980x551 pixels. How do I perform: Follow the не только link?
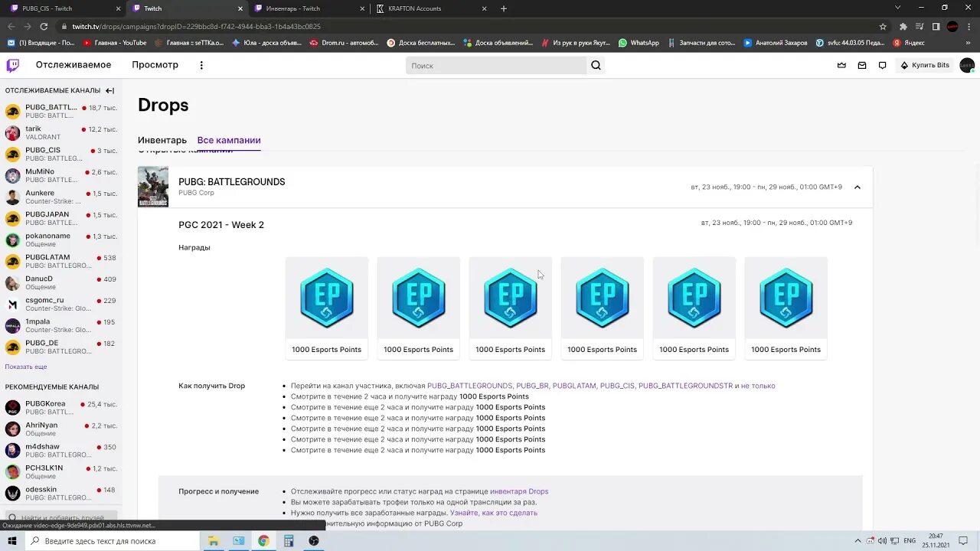point(758,386)
